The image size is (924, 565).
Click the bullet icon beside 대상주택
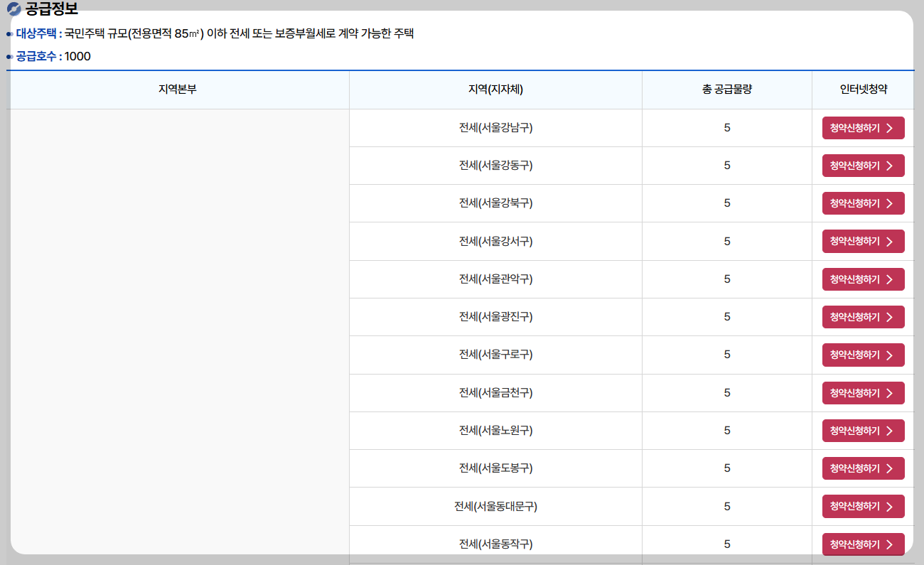[9, 33]
